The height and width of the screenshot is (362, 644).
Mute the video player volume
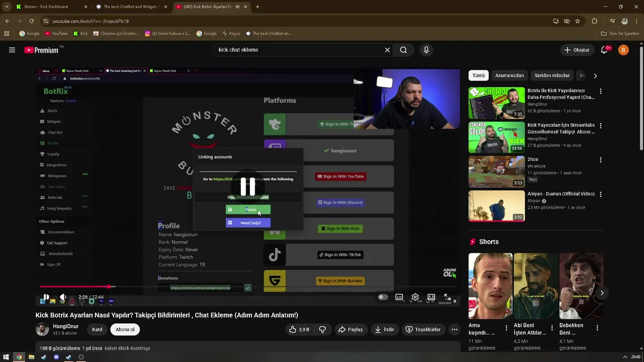63,297
